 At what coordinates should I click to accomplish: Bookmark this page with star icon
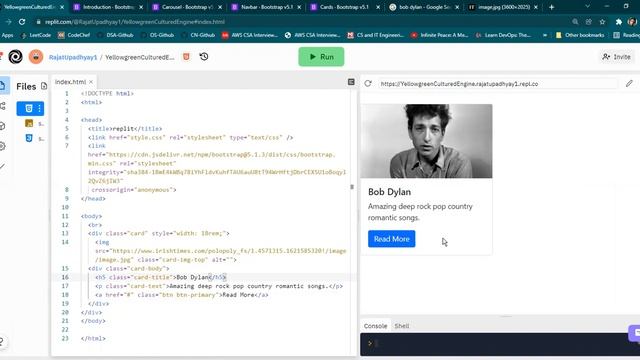tap(602, 22)
